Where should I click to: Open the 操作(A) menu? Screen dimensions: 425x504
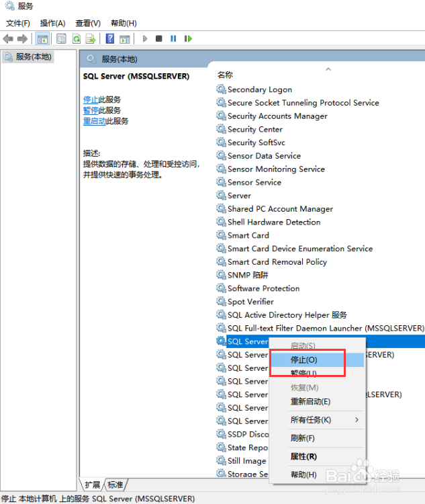(x=52, y=23)
